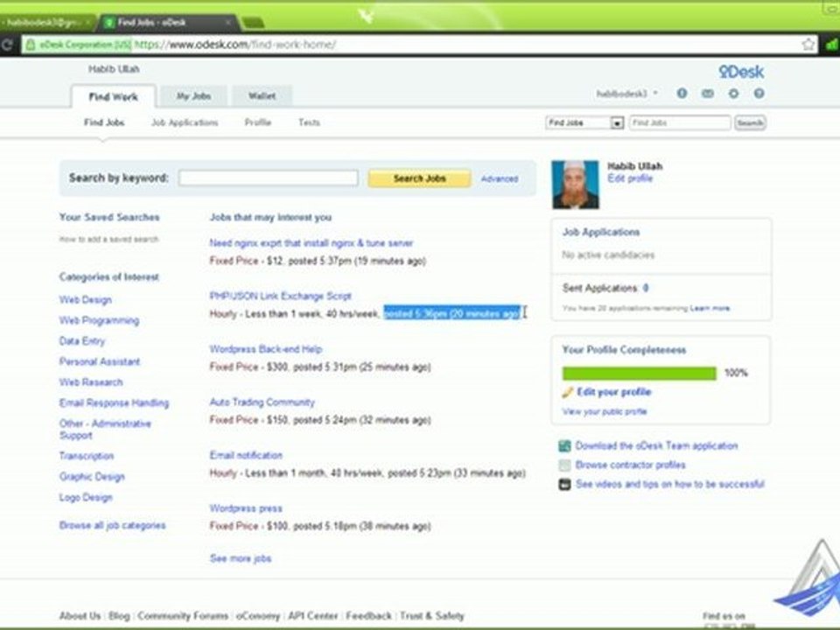Image resolution: width=840 pixels, height=630 pixels.
Task: Open the info icon beside habibodesk3
Action: pyautogui.click(x=682, y=94)
